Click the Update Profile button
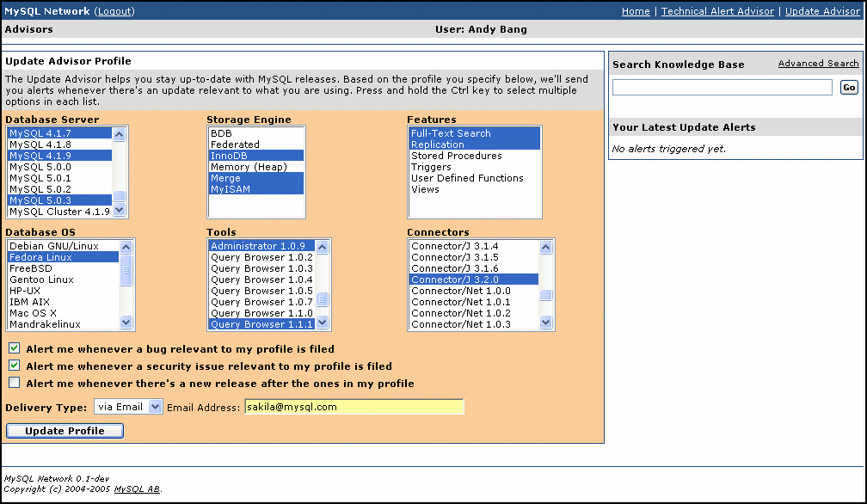Viewport: 867px width, 504px height. (x=65, y=431)
